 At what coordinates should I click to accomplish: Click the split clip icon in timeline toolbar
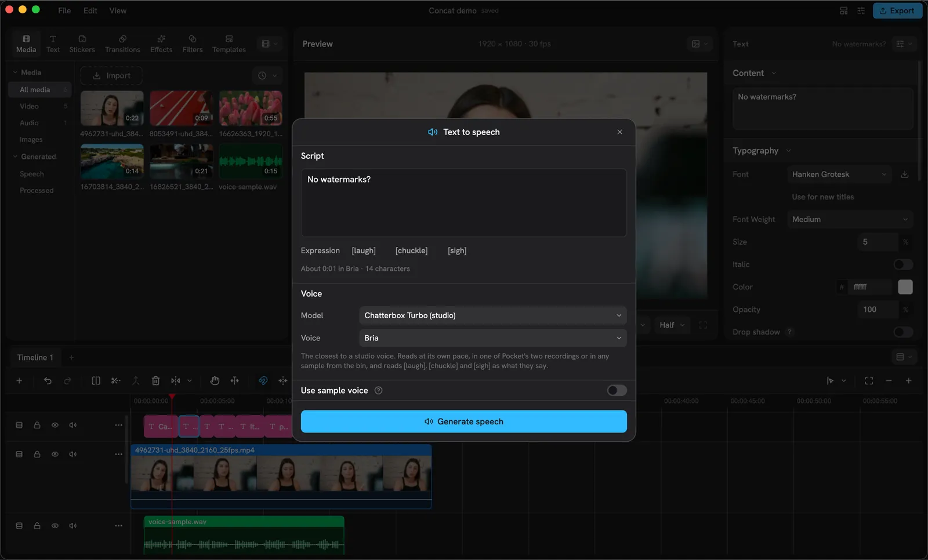pos(96,381)
